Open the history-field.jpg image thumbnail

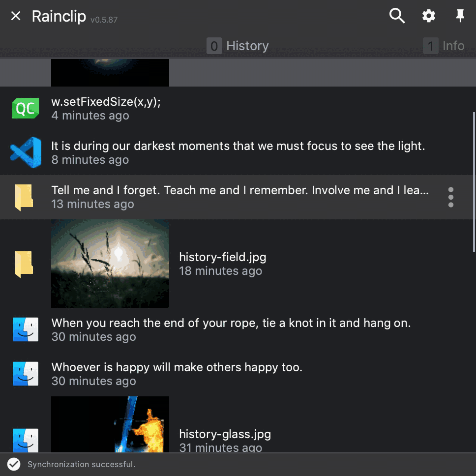coord(110,264)
